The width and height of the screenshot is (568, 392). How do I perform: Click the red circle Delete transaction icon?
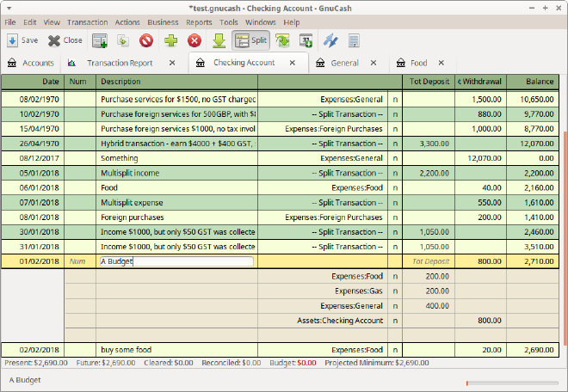pos(146,40)
